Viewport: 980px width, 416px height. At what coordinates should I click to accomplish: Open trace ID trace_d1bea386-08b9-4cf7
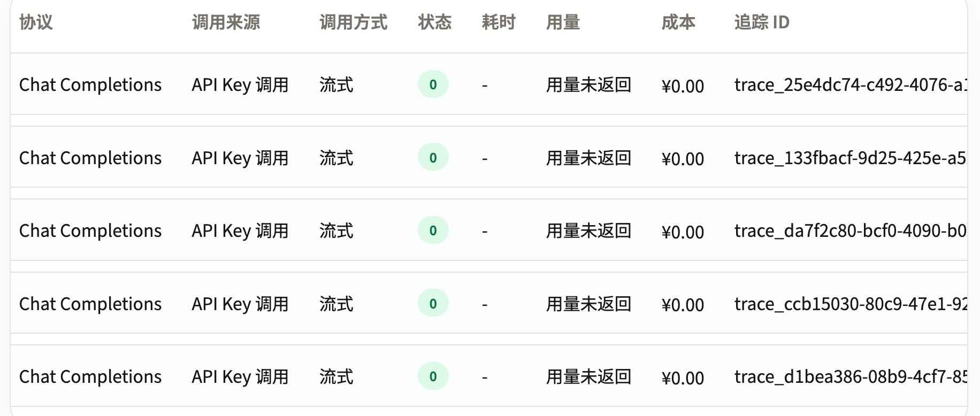(x=851, y=377)
